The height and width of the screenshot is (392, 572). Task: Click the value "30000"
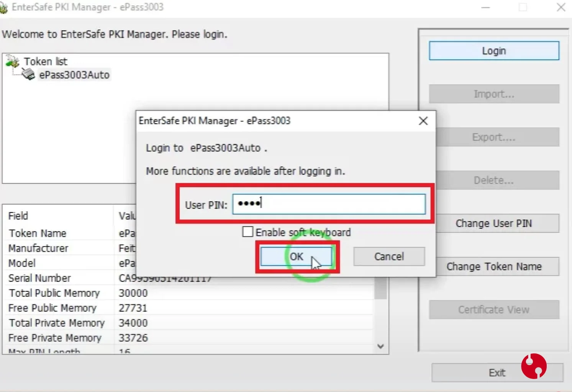(133, 293)
